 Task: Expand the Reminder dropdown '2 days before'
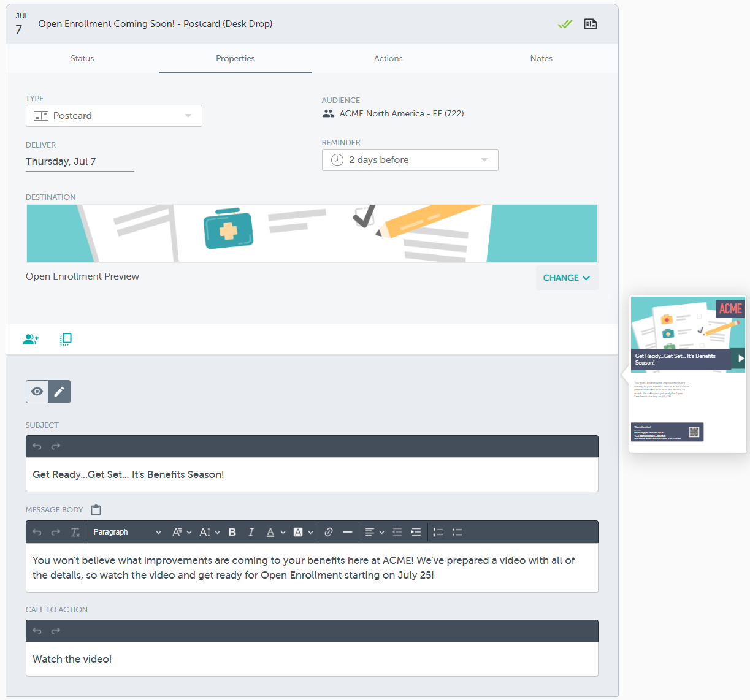pos(410,160)
